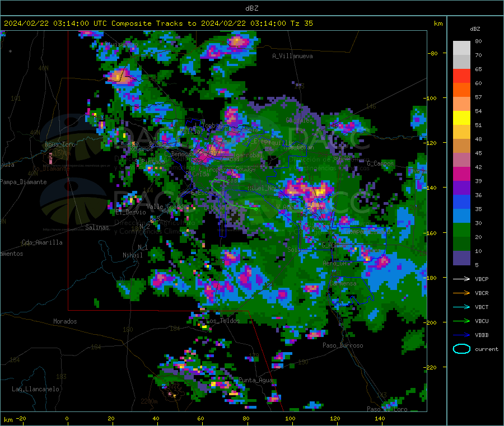Click the cyan 'current' ellipse symbol
The height and width of the screenshot is (426, 504).
[461, 349]
